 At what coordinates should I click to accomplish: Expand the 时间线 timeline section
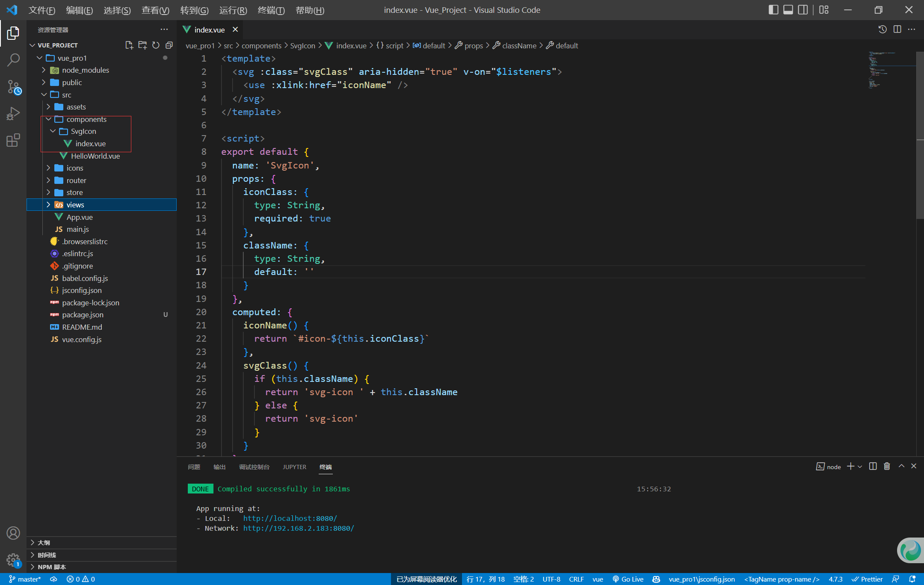(x=102, y=555)
